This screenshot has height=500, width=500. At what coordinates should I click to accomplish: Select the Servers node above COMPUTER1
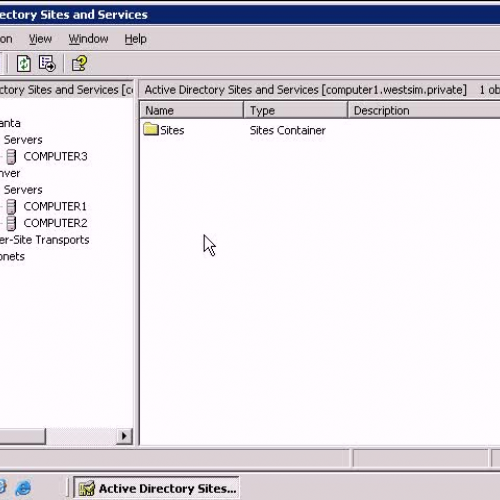coord(23,190)
